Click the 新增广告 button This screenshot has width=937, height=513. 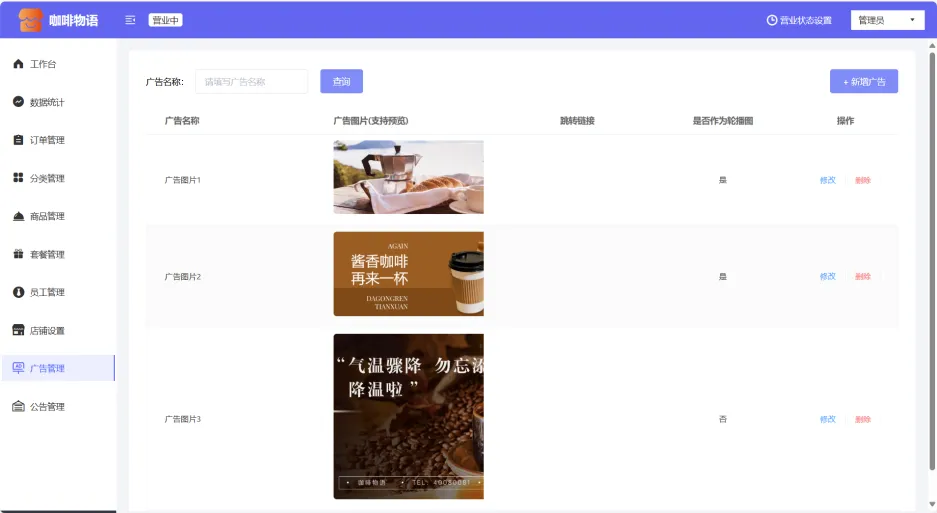coord(863,81)
